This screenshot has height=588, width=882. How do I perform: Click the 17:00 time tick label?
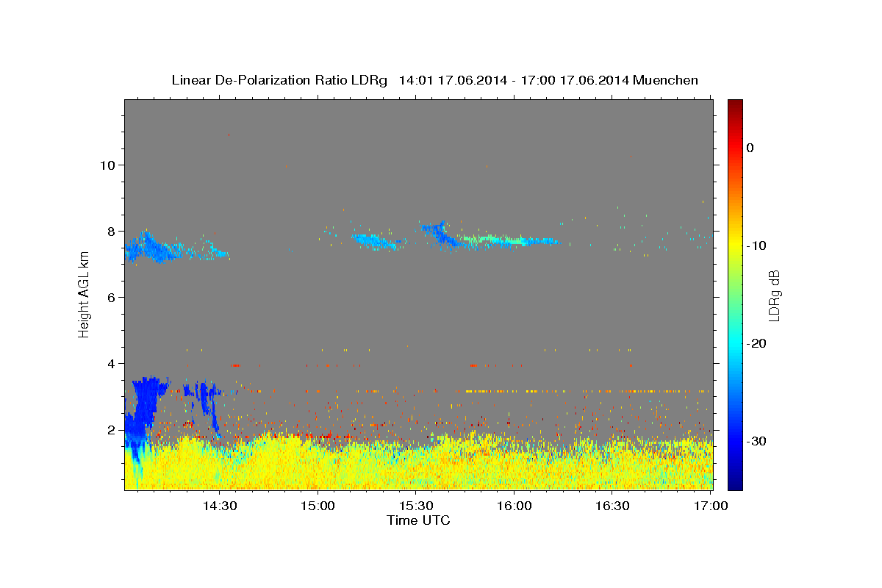tap(710, 506)
